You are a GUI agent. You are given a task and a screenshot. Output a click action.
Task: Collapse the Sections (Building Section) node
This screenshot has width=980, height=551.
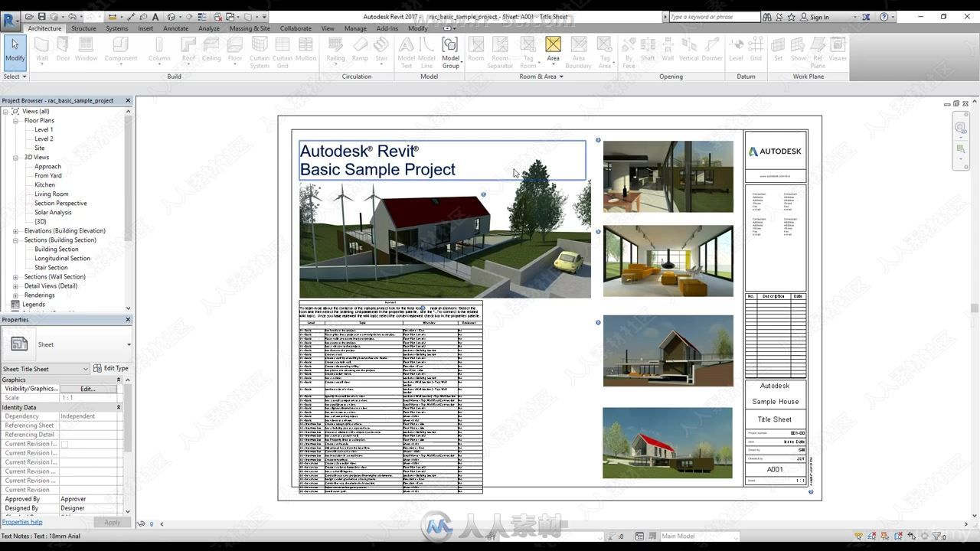coord(15,240)
